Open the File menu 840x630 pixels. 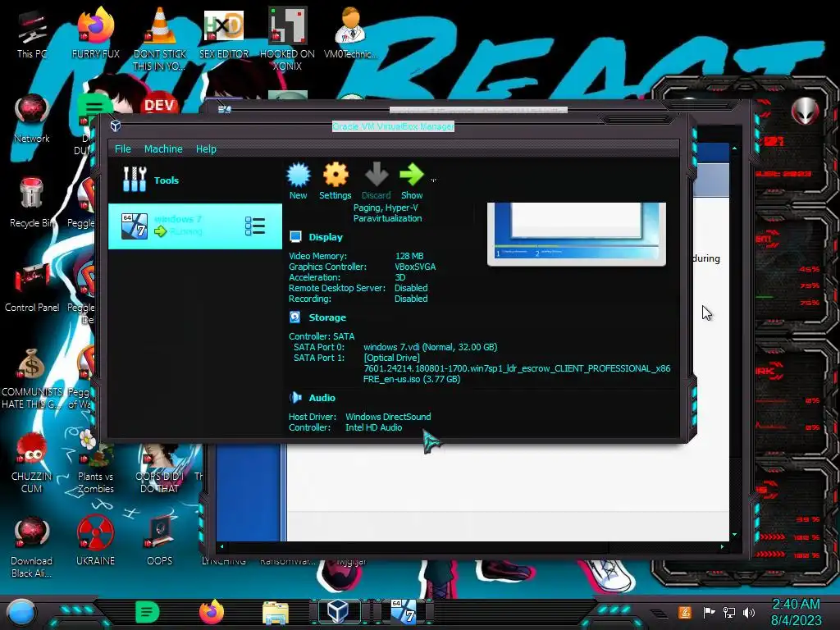[x=123, y=149]
